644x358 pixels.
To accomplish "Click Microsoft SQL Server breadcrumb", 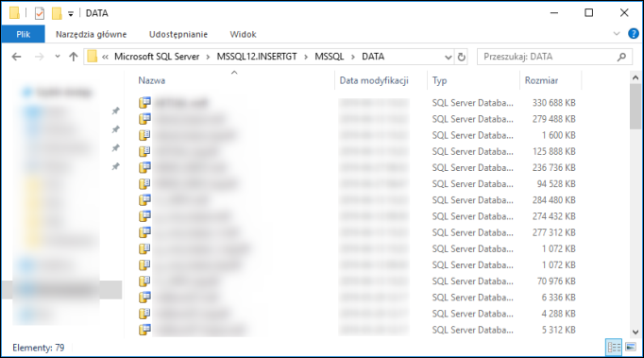I will pos(157,57).
